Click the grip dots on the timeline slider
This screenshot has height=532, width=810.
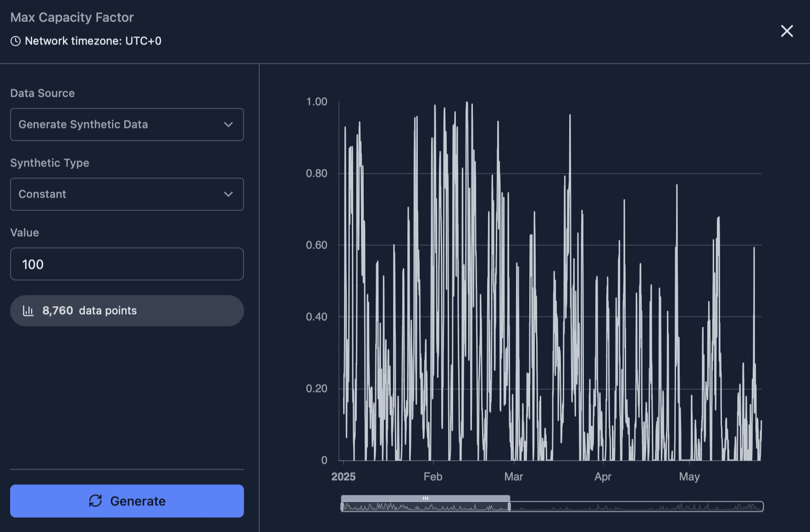click(425, 498)
